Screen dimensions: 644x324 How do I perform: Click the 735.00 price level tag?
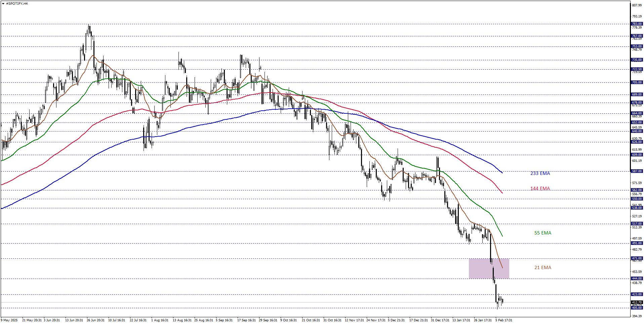coord(637,60)
